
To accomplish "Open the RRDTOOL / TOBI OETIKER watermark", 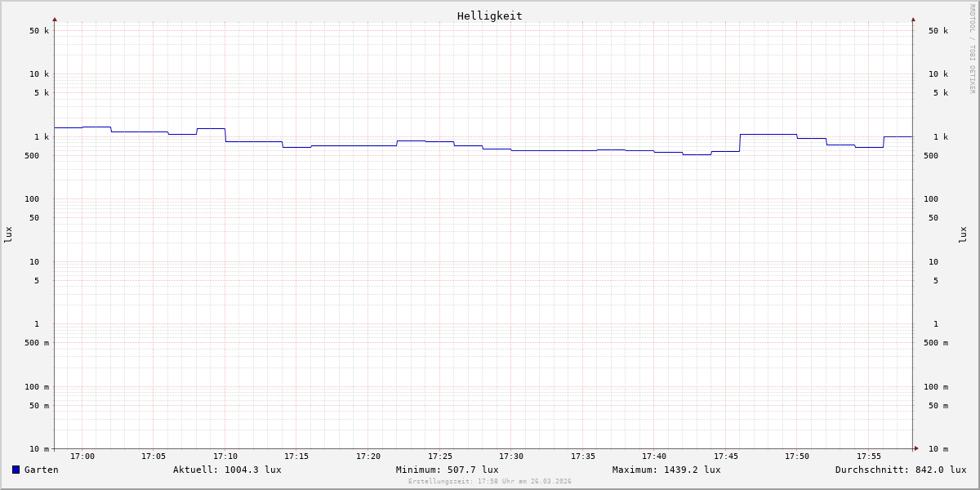I will coord(972,49).
